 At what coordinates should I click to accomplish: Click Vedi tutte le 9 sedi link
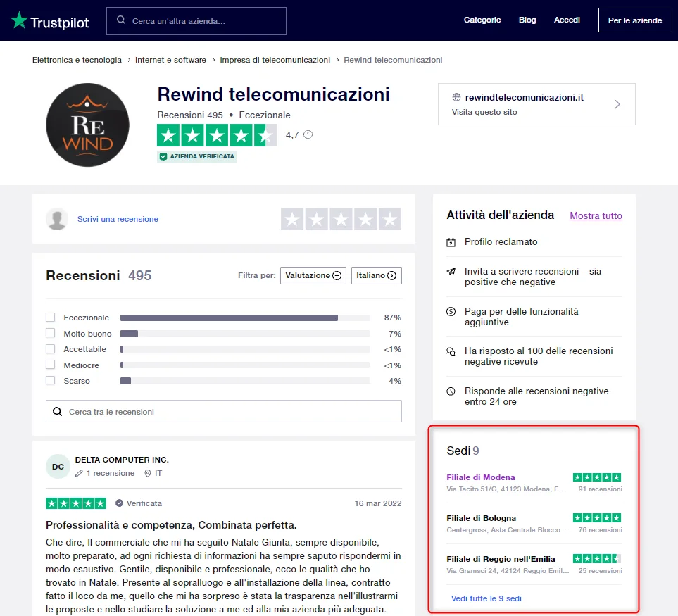point(486,598)
